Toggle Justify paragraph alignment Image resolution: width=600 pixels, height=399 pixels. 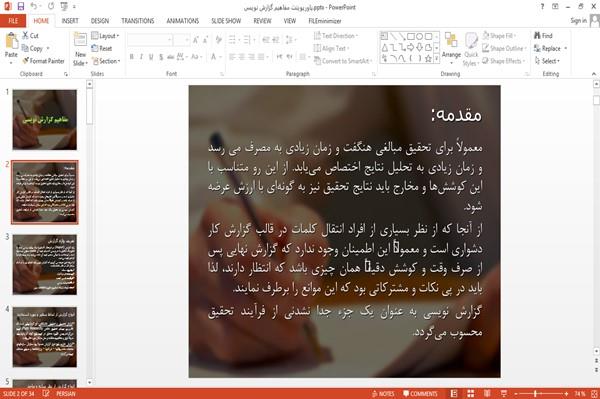tap(261, 57)
